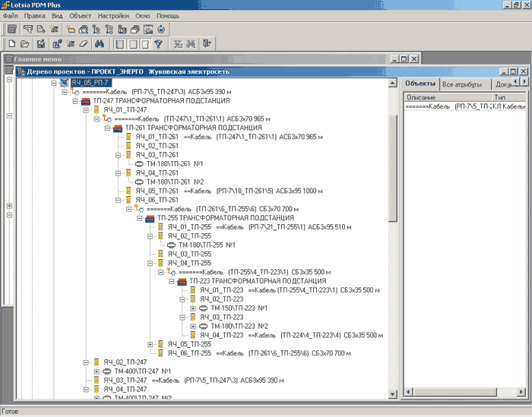Toggle the list view mode button
The width and height of the screenshot is (532, 417).
pyautogui.click(x=120, y=44)
